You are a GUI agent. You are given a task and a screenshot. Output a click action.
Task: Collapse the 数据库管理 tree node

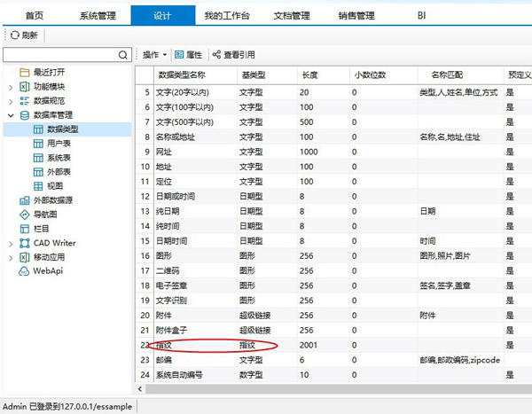pos(11,115)
